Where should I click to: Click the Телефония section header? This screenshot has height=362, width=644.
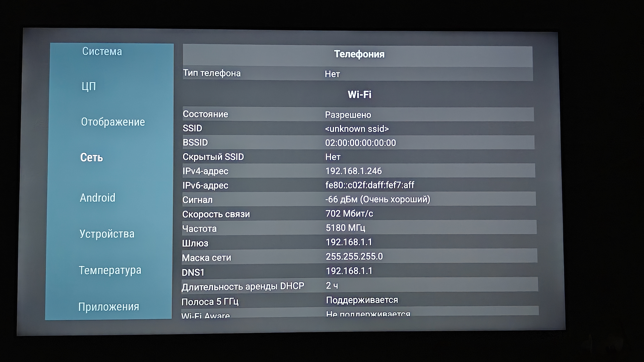pos(359,54)
